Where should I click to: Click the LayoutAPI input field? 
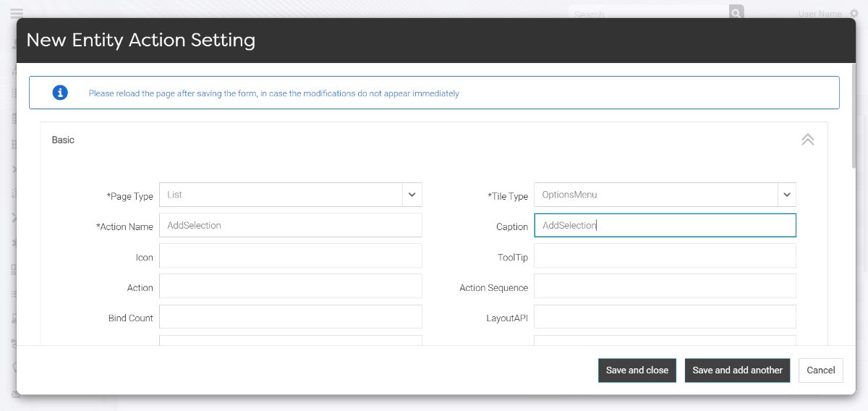[665, 316]
